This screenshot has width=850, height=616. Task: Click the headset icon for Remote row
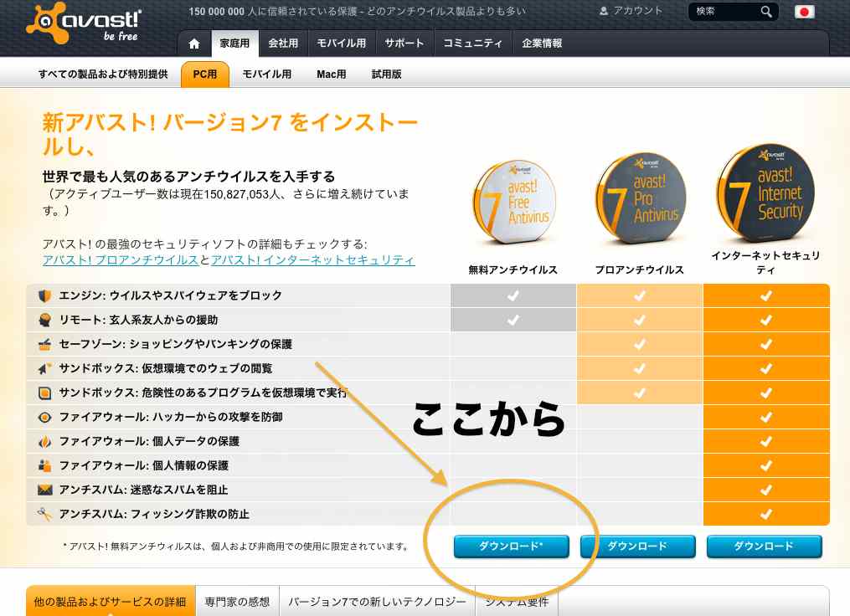45,320
